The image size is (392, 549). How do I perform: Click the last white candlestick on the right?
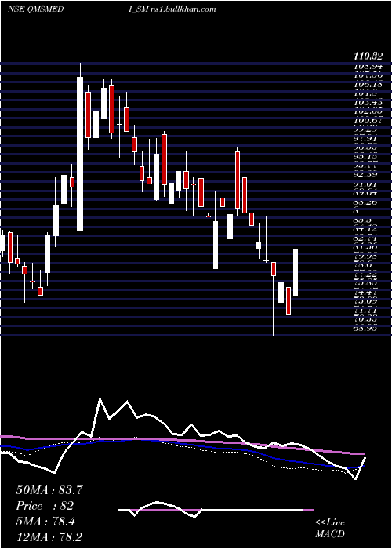click(296, 272)
